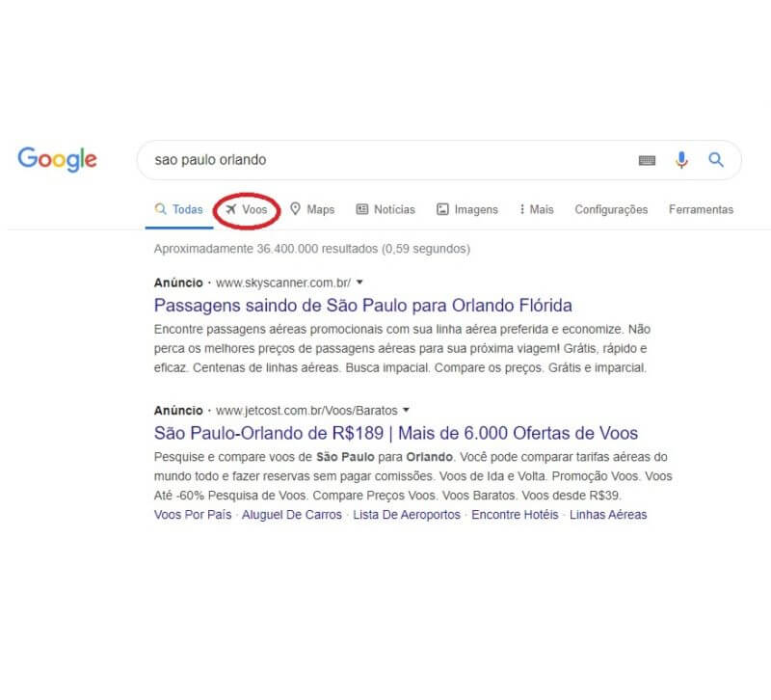Open São Paulo-Orlando de R$189 result
Viewport: 771px width, 700px height.
pyautogui.click(x=396, y=433)
